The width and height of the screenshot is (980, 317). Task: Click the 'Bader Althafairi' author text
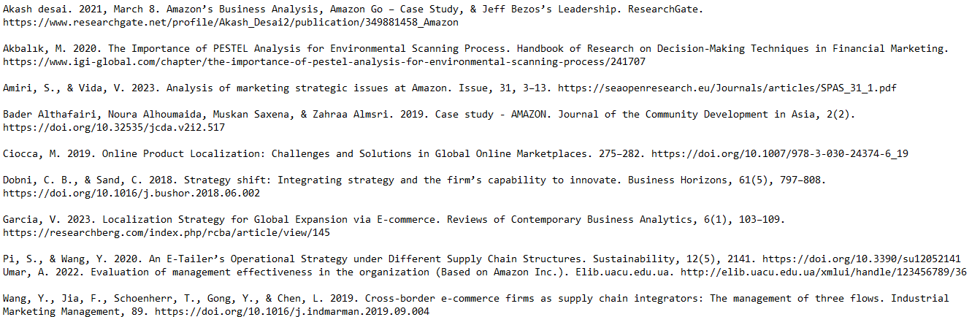pos(50,115)
